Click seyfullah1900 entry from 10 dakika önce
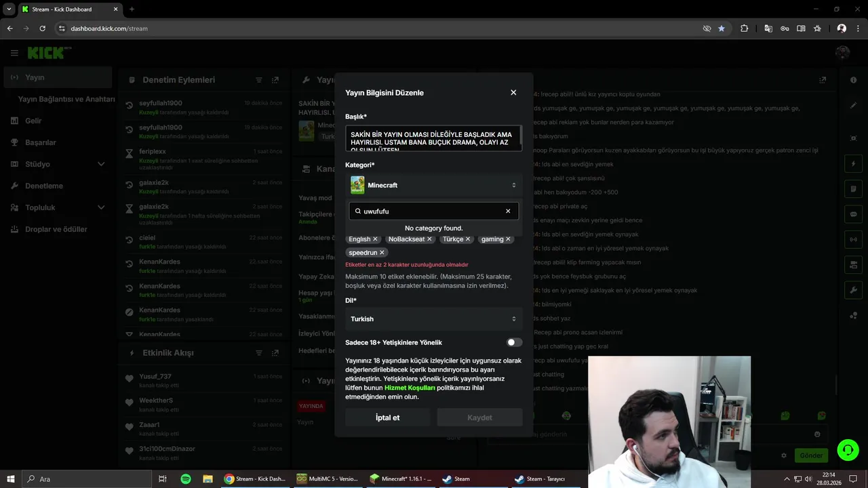Screen dimensions: 868x488 pos(204,106)
